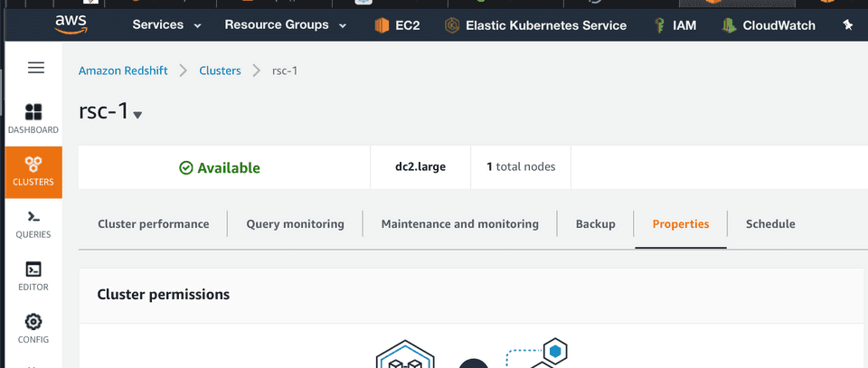Switch to the Cluster performance tab
This screenshot has height=368, width=868.
click(153, 223)
